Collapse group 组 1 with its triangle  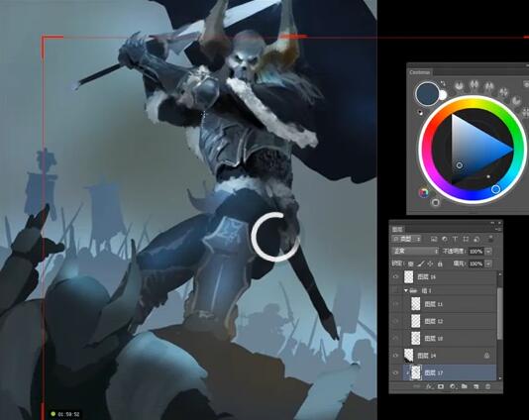406,290
